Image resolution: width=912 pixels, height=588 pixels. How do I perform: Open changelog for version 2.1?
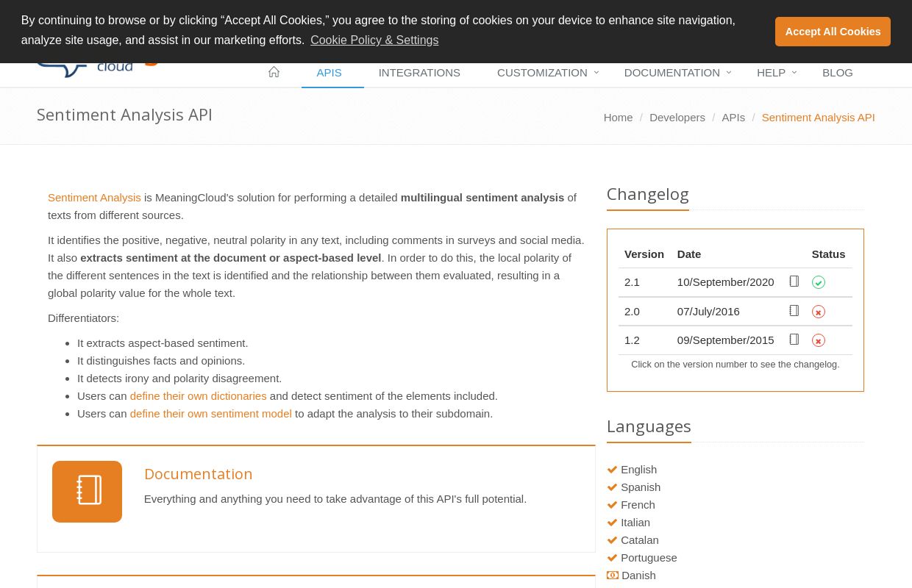(x=632, y=282)
